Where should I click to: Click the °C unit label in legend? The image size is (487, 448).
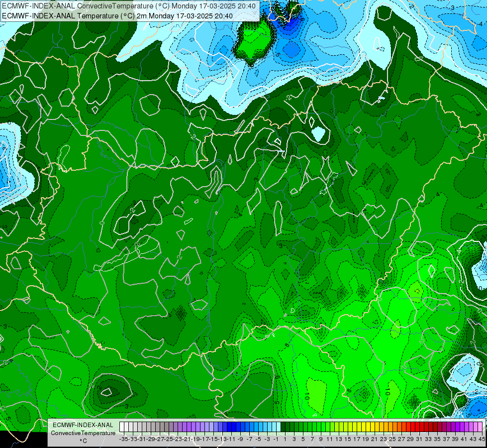point(83,441)
